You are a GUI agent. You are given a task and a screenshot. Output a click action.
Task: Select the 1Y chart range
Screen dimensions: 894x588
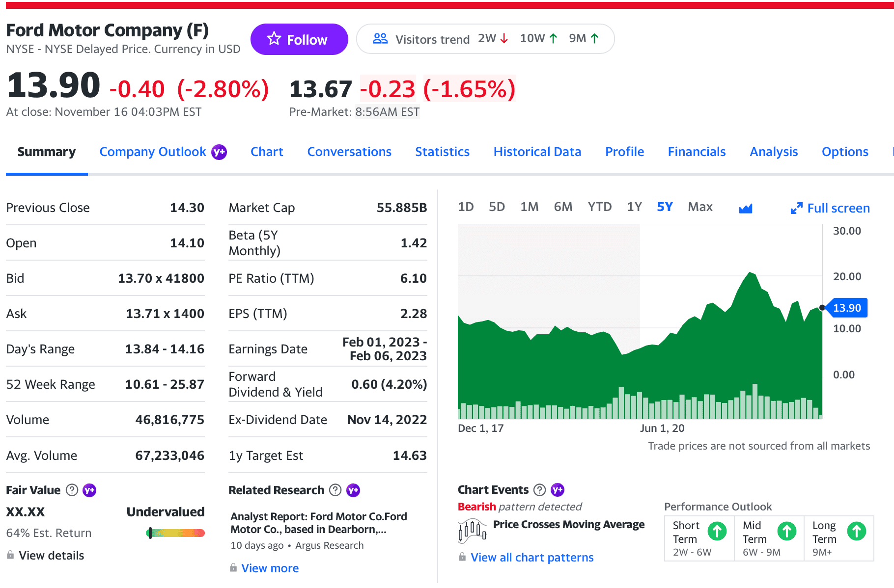[634, 207]
